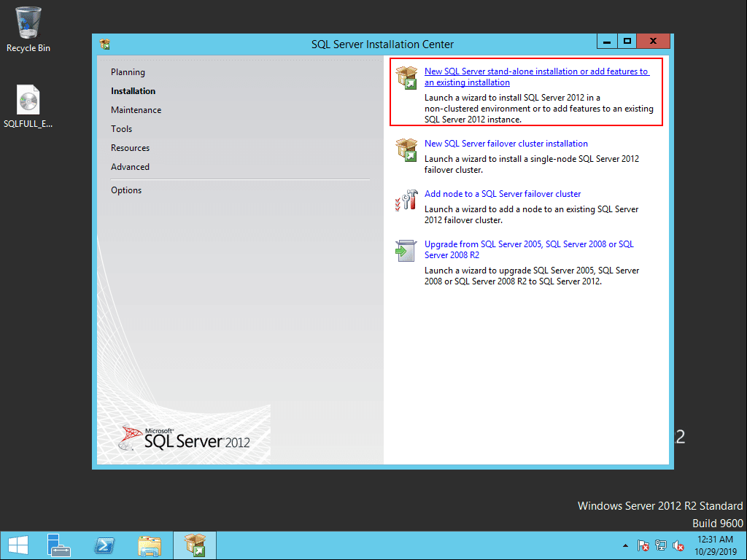Screen dimensions: 747x560
Task: Switch to the Planning section
Action: coord(128,71)
